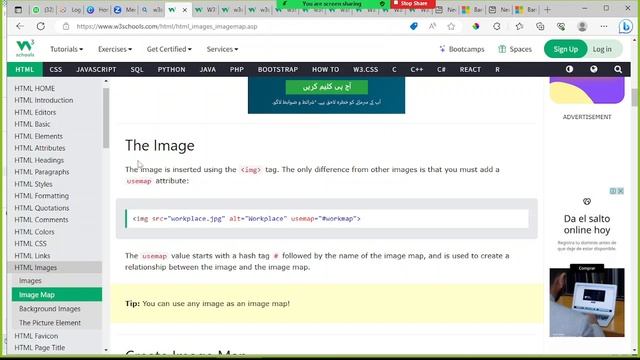Viewport: 640px width, 360px height.
Task: Click the W3Schools logo
Action: [25, 49]
